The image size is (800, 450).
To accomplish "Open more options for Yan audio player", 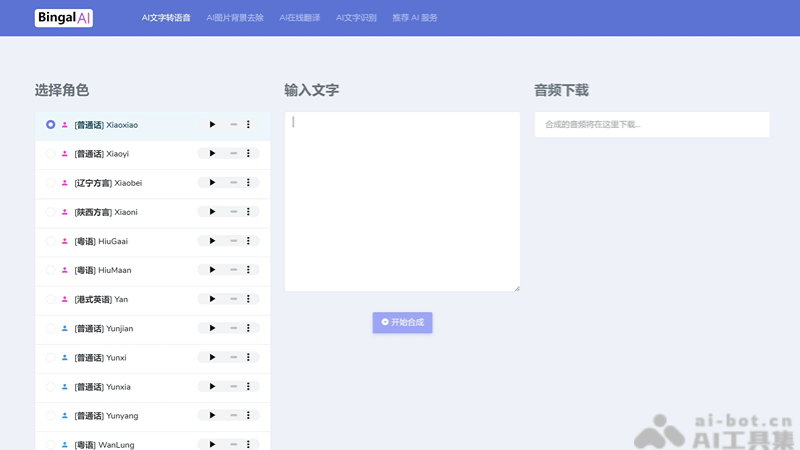I will coord(248,299).
